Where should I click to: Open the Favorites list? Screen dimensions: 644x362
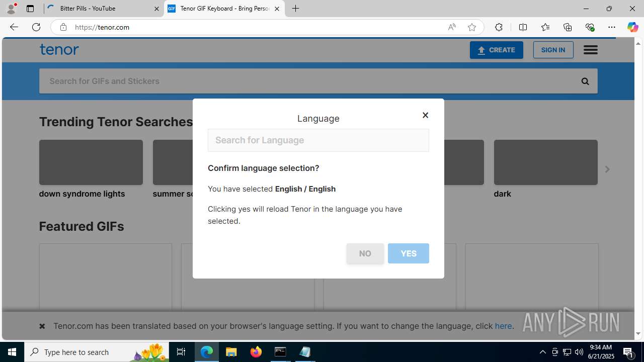coord(545,27)
